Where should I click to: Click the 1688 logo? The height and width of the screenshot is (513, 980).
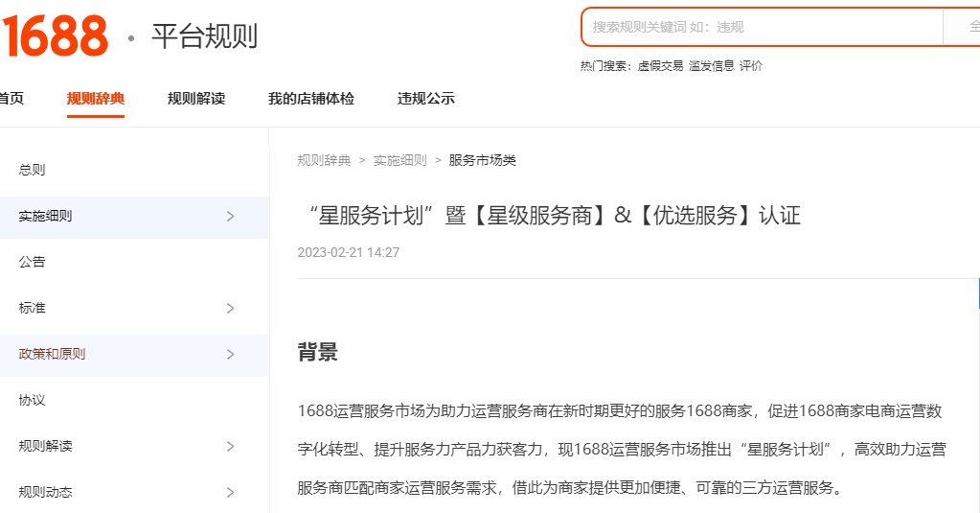[x=55, y=36]
